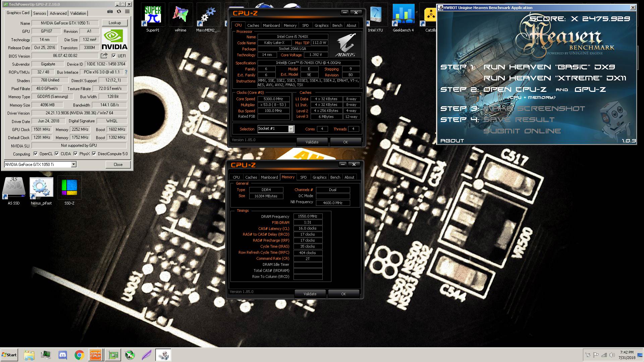644x362 pixels.
Task: Click OK in the upper CPU-Z window
Action: pyautogui.click(x=345, y=142)
